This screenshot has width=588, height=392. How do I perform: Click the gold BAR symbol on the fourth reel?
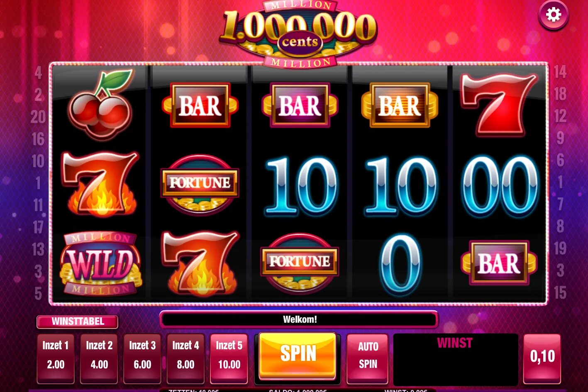click(x=400, y=105)
